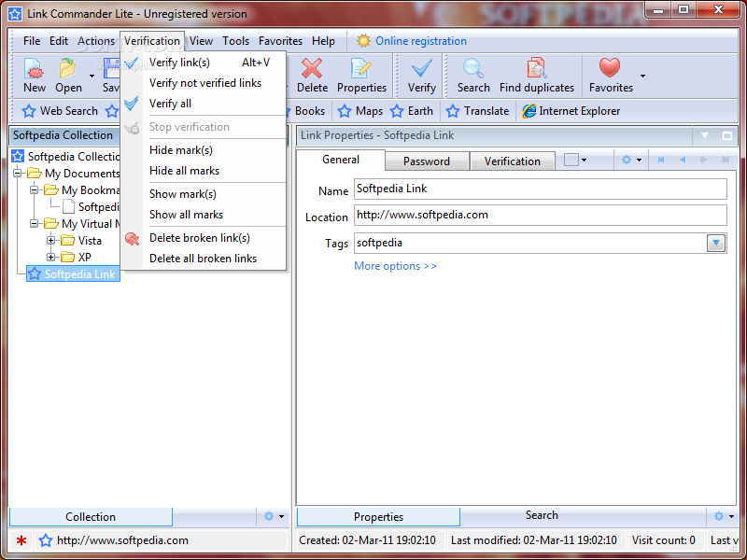The image size is (747, 560).
Task: Choose Verify not verified links
Action: click(204, 83)
